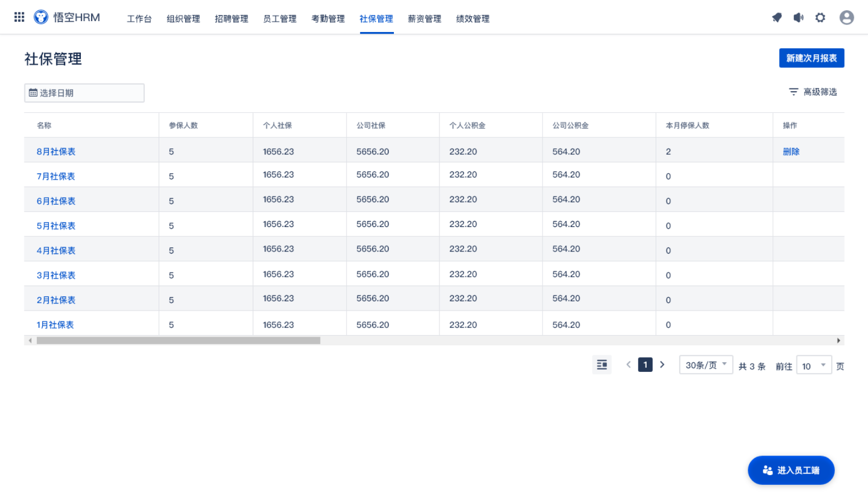Open table column settings icon
Screen dimensions: 868x493
point(602,365)
